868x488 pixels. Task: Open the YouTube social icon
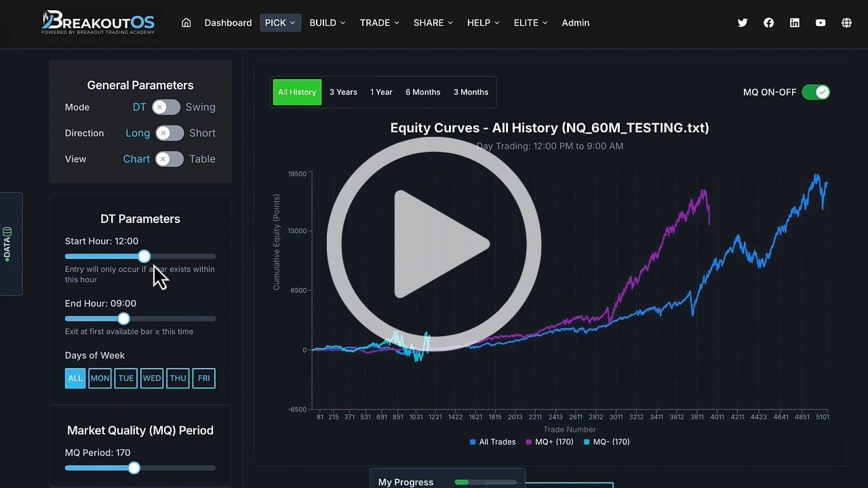pyautogui.click(x=821, y=23)
